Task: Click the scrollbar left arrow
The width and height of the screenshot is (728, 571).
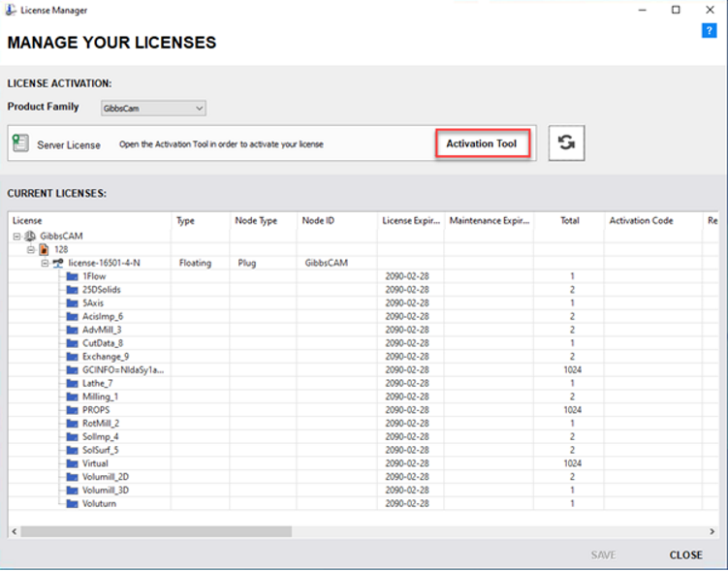Action: tap(15, 531)
